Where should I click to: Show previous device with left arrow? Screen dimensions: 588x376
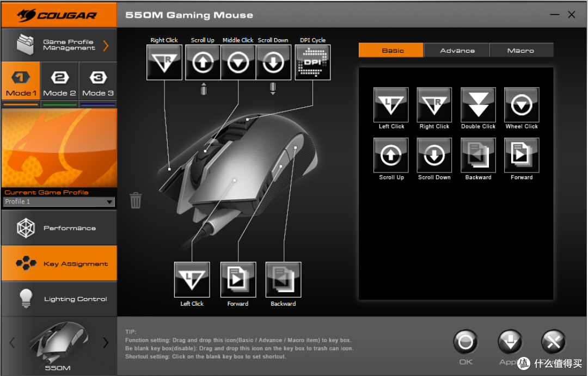[x=12, y=342]
